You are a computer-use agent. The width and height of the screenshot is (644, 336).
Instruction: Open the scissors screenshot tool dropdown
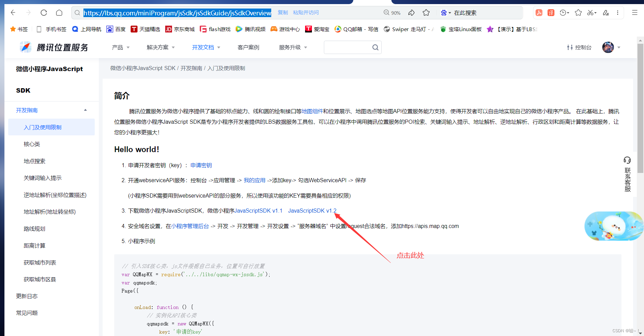[592, 13]
